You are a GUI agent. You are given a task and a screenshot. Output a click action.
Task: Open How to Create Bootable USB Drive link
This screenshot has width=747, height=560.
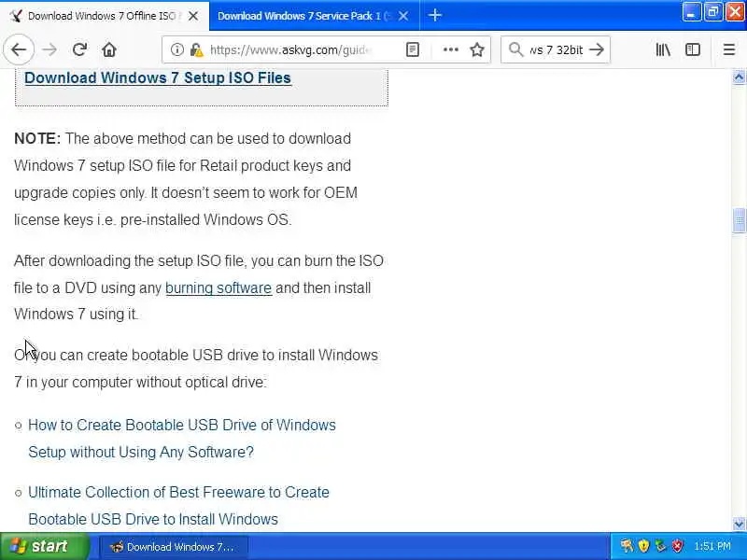pyautogui.click(x=182, y=438)
